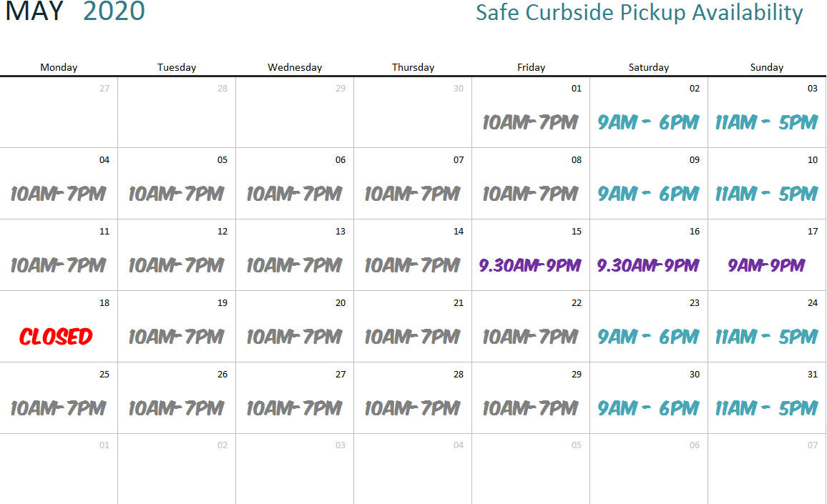This screenshot has height=504, width=827.
Task: Click the MAY month title
Action: click(x=34, y=11)
